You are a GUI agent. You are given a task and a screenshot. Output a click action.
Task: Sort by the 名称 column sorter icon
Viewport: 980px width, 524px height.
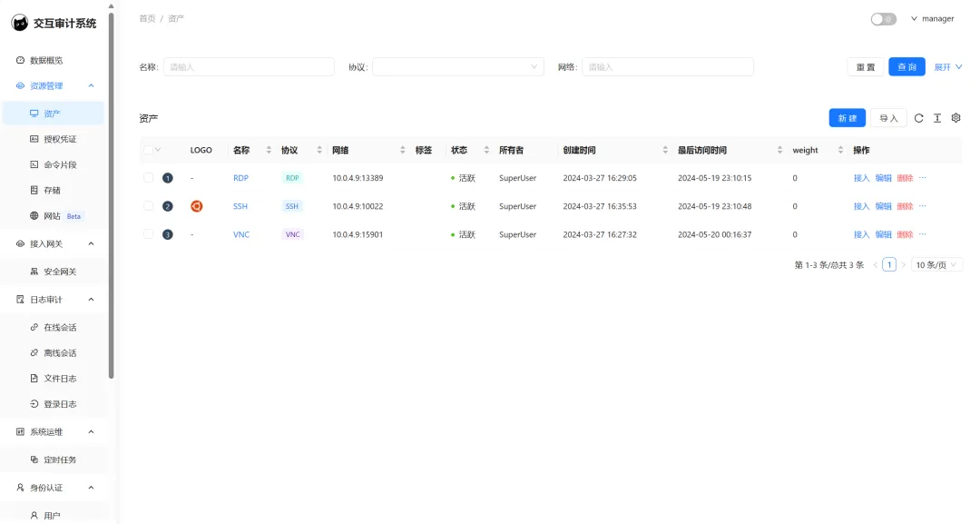pos(269,150)
